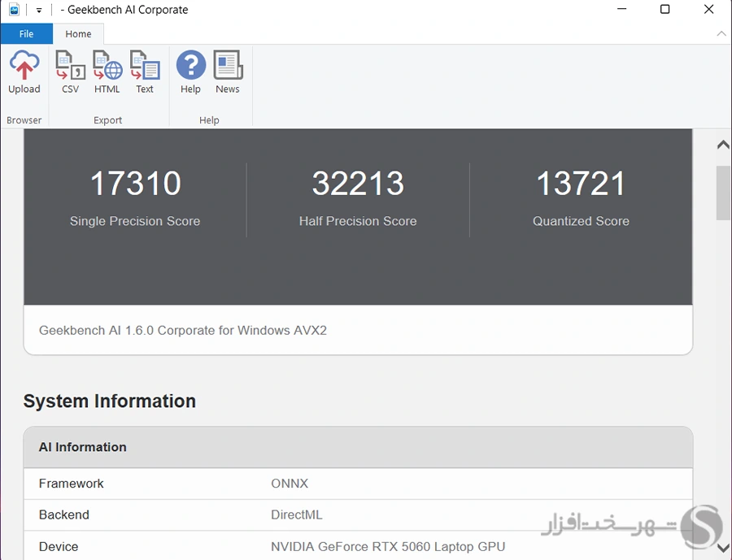Image resolution: width=732 pixels, height=560 pixels.
Task: Open the quick access toolbar dropdown arrow
Action: (x=38, y=11)
